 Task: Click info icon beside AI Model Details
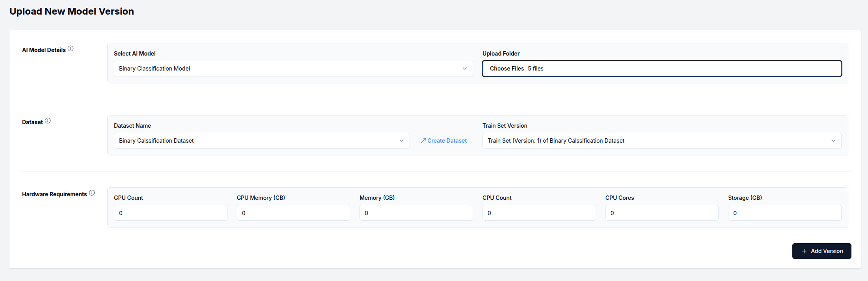pos(71,48)
